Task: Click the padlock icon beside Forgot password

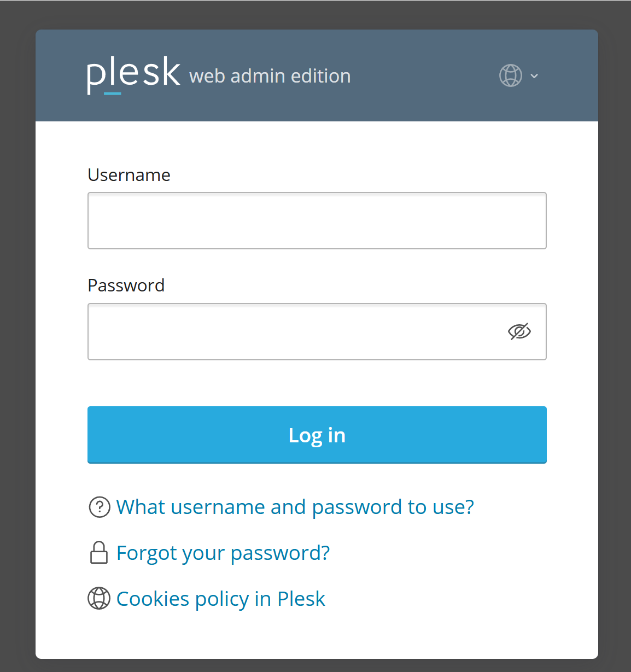Action: [99, 552]
